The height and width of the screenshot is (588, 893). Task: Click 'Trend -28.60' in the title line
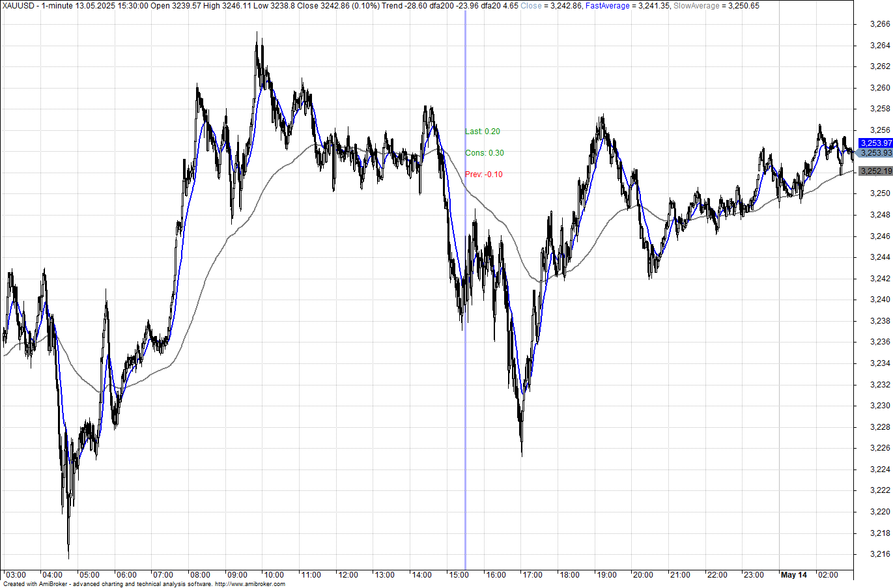pyautogui.click(x=403, y=6)
